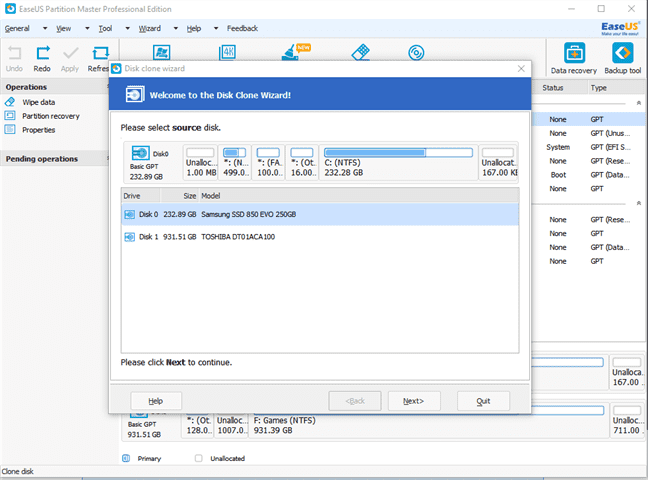The image size is (648, 480).
Task: Open the Tool menu
Action: click(x=105, y=29)
